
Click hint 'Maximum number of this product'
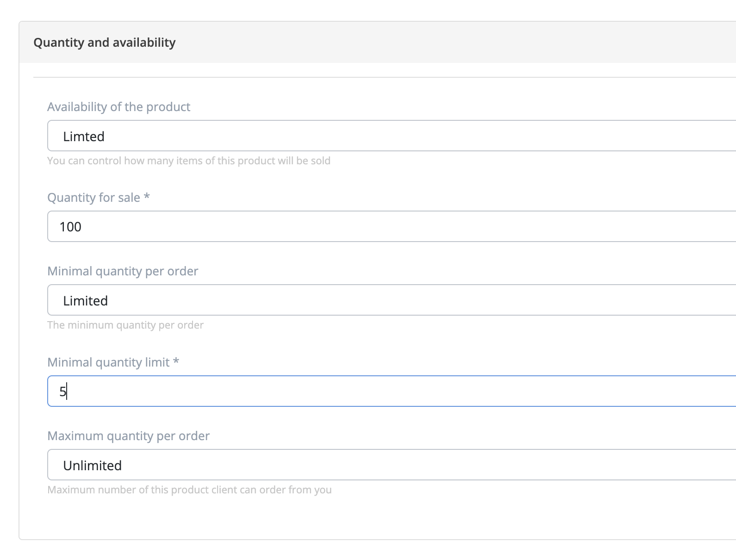[x=189, y=490]
